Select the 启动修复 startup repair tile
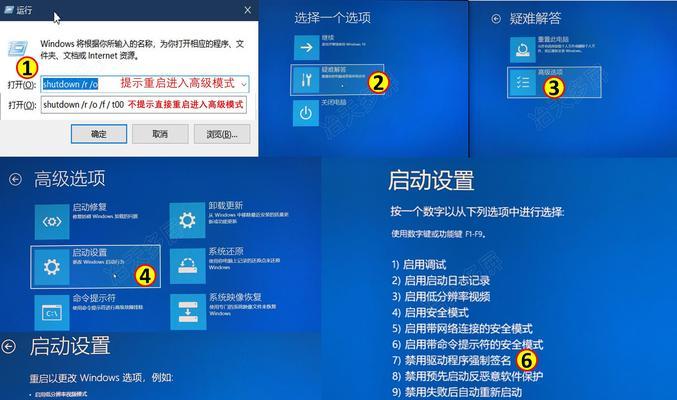 [52, 222]
